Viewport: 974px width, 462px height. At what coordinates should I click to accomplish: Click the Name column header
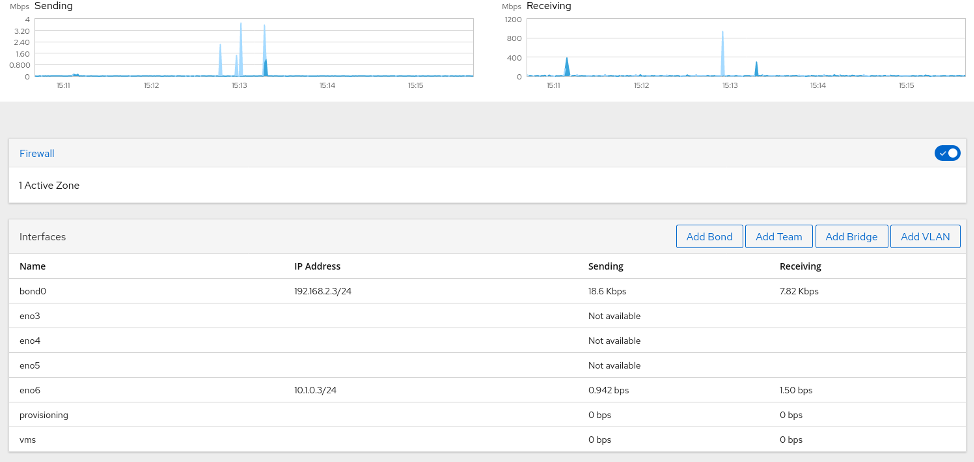coord(32,267)
